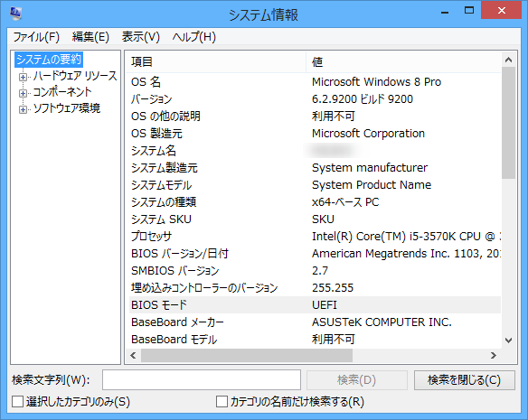The height and width of the screenshot is (420, 528).
Task: Open the ファイル(F) menu
Action: coord(36,37)
